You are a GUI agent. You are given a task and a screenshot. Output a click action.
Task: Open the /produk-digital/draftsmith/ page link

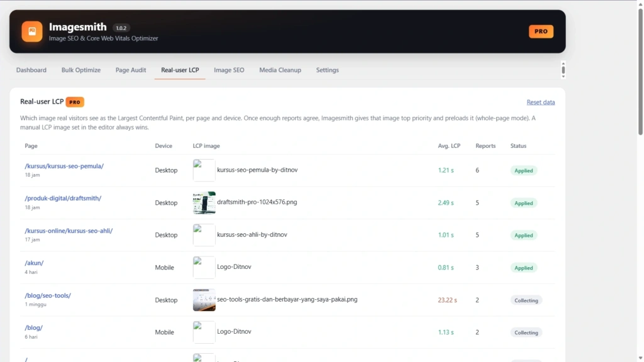pos(63,198)
